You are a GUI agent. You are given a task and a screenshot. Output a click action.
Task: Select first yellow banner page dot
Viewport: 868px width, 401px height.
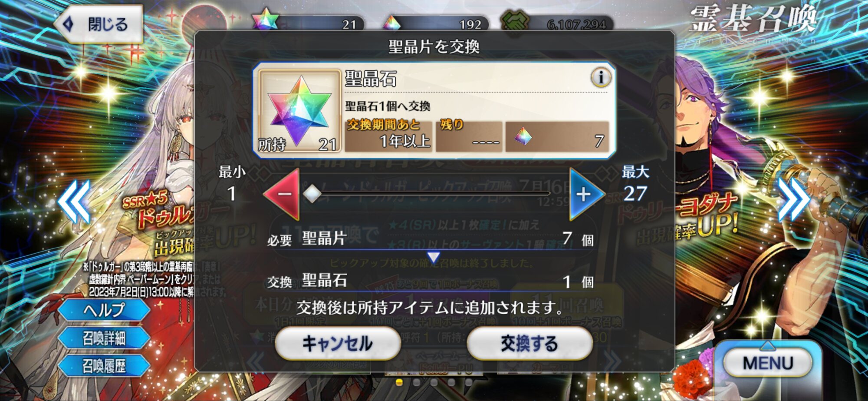tap(399, 382)
